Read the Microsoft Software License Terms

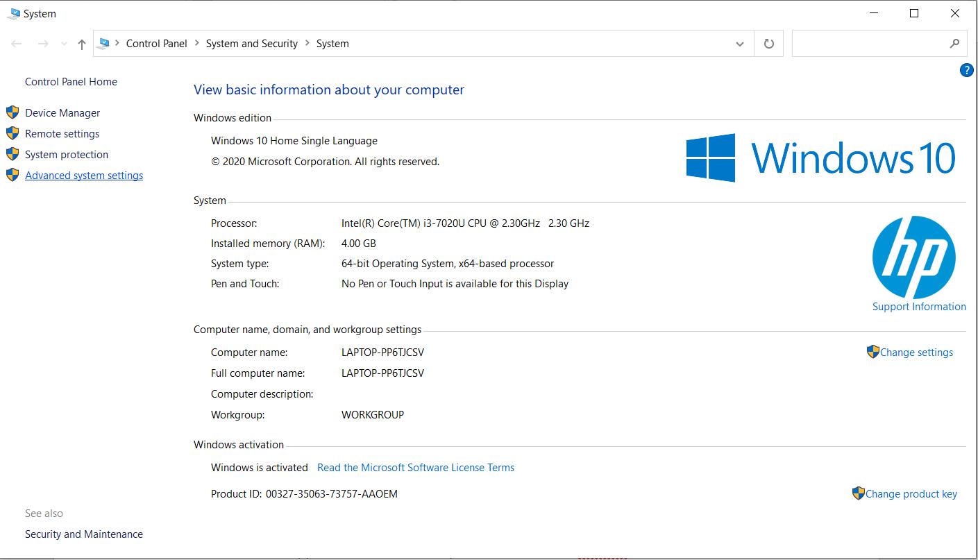[x=416, y=468]
